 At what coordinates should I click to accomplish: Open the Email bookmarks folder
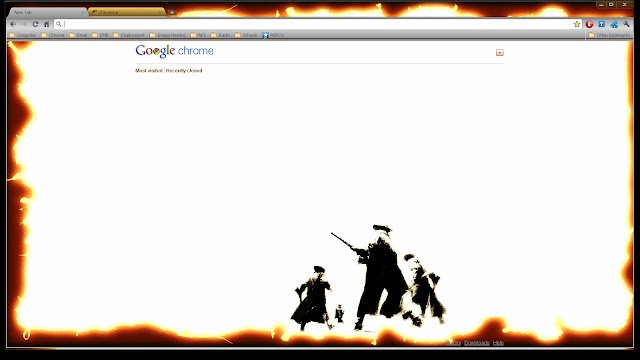coord(78,36)
